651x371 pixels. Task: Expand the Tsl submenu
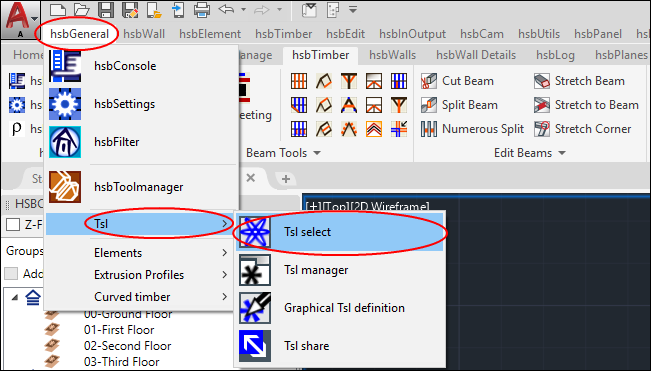click(x=141, y=224)
